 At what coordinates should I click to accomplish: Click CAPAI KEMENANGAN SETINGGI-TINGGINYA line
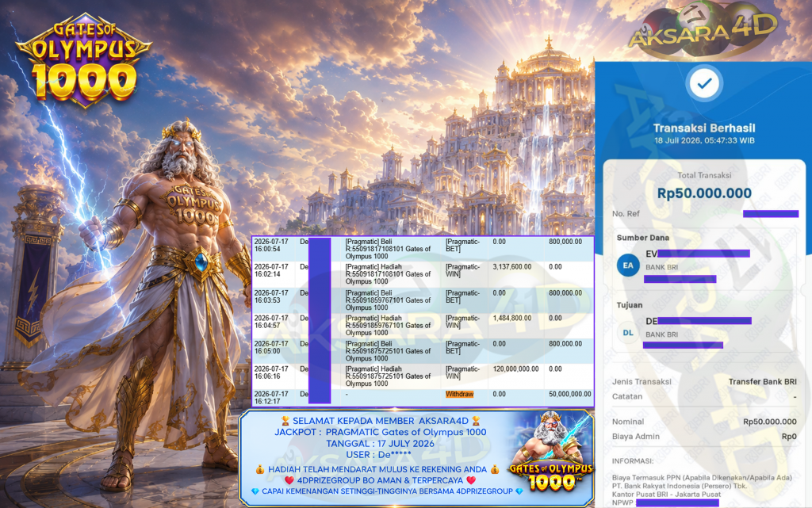[387, 491]
